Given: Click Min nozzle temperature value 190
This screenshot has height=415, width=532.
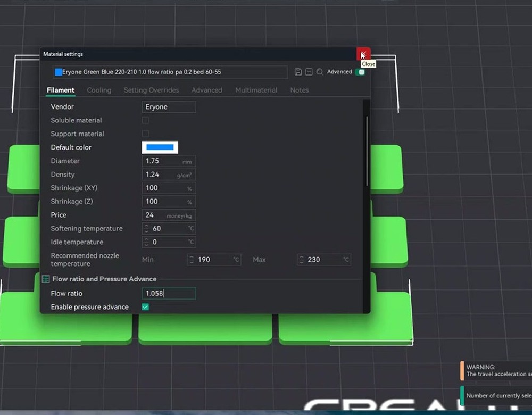Looking at the screenshot, I should pyautogui.click(x=204, y=260).
